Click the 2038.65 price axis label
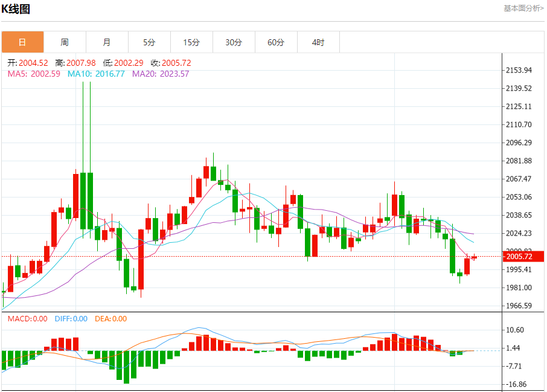The width and height of the screenshot is (547, 392). (x=519, y=216)
